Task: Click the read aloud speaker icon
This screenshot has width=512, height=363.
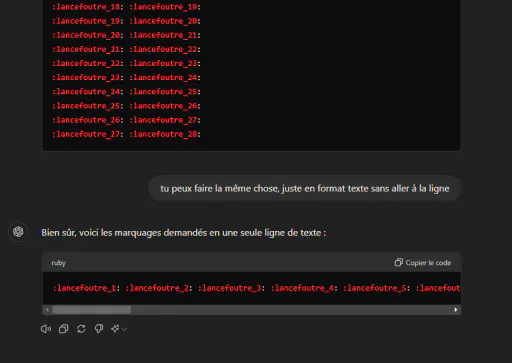Action: click(x=46, y=329)
